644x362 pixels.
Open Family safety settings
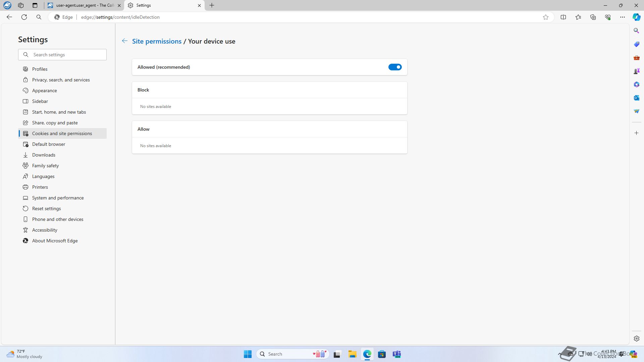click(x=62, y=166)
